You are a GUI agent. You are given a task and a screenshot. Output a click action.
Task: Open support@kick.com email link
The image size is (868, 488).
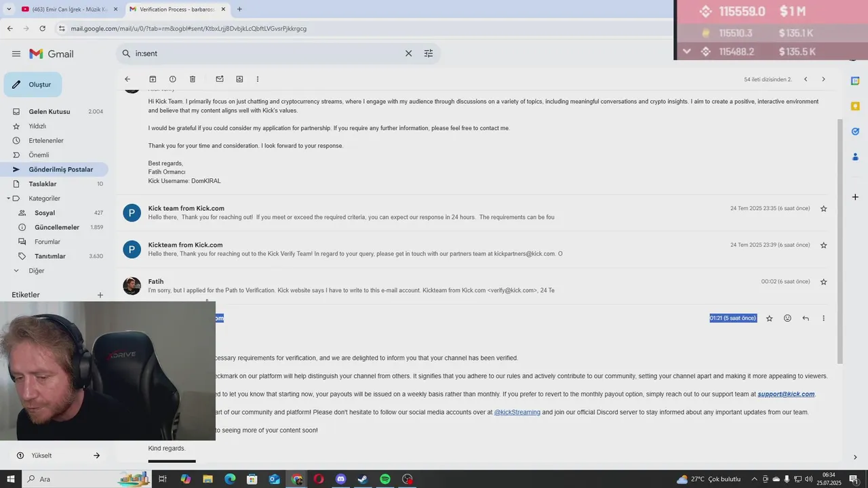click(x=786, y=394)
